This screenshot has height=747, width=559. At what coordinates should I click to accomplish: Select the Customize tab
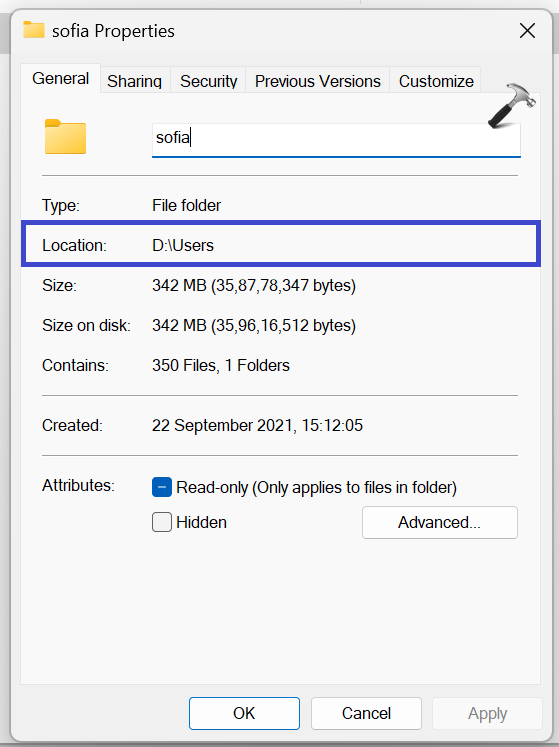[x=436, y=81]
